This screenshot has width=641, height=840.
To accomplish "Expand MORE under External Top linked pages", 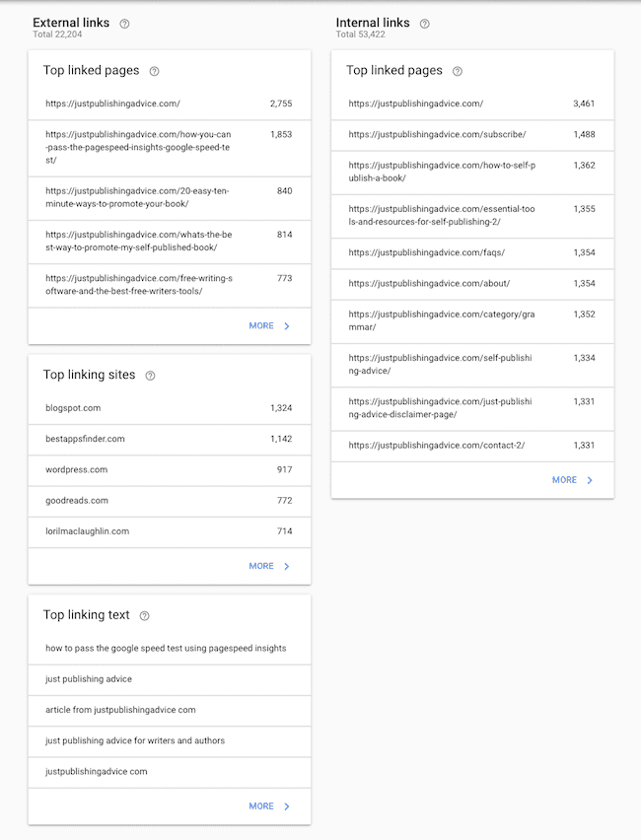I will (261, 325).
